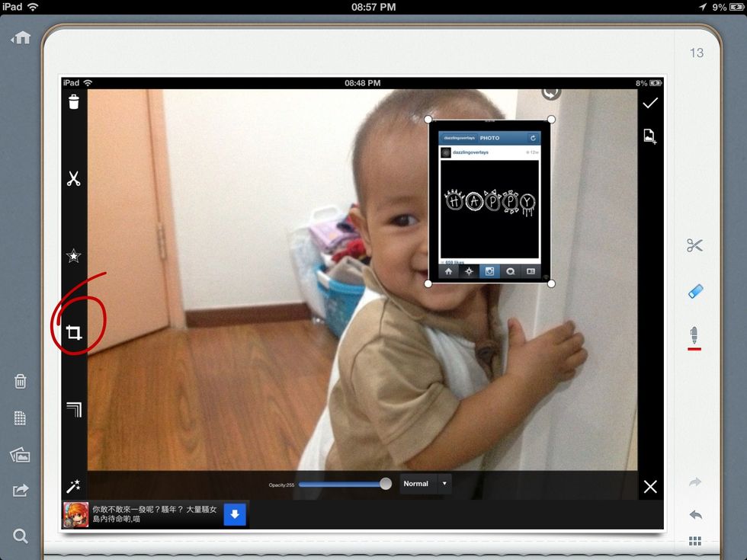The width and height of the screenshot is (747, 560).
Task: Open the share/export arrow icon
Action: pos(21,491)
